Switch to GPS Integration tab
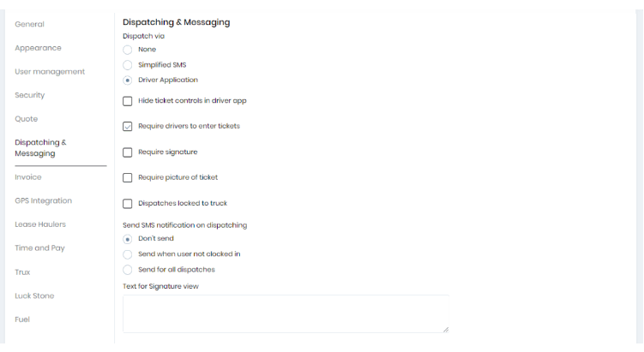Image resolution: width=644 pixels, height=352 pixels. [x=43, y=201]
